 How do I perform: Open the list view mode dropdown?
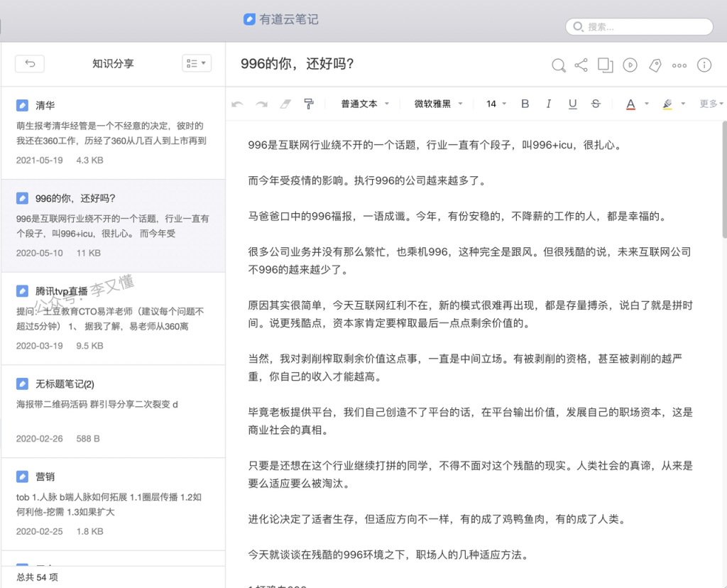(x=197, y=63)
